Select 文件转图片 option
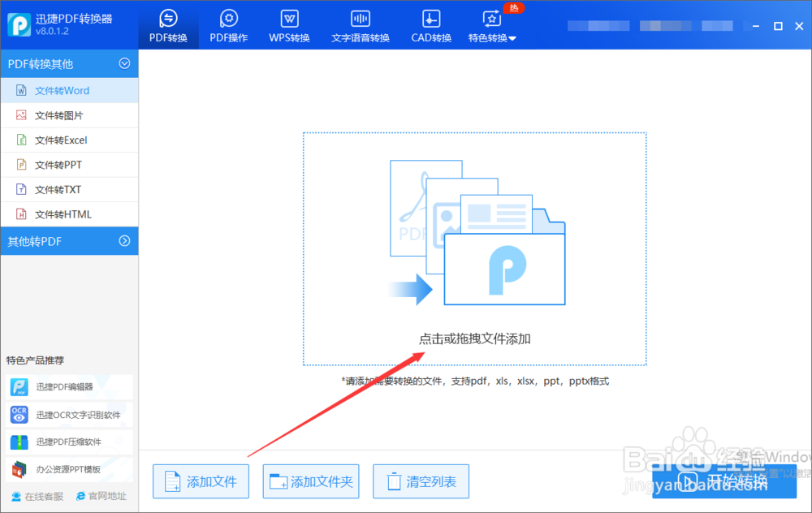812x513 pixels. pos(69,115)
